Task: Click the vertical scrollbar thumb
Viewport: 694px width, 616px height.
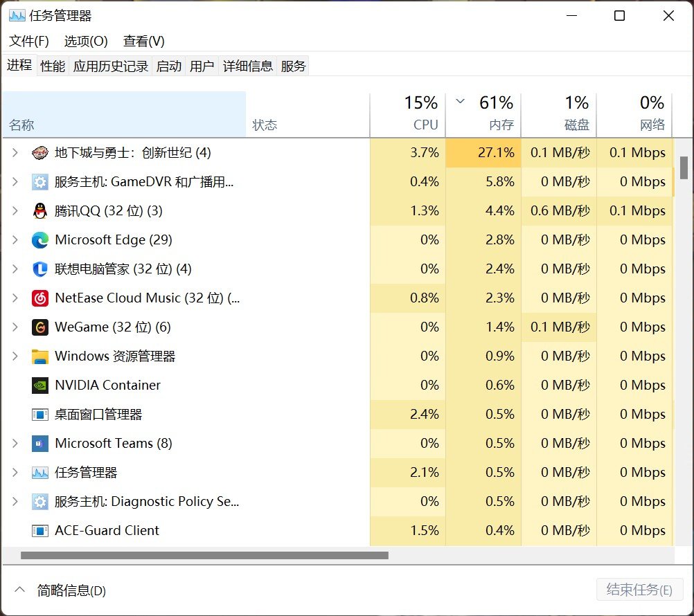Action: click(x=684, y=167)
